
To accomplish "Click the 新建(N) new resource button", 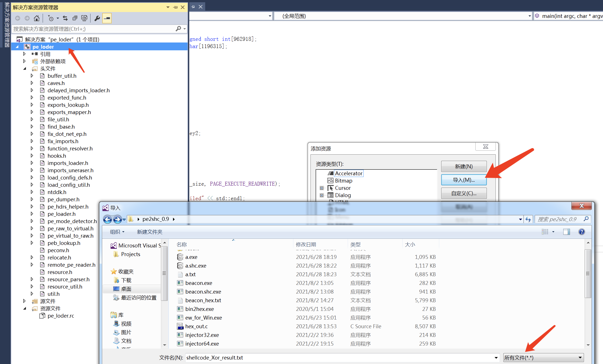I will pyautogui.click(x=464, y=166).
